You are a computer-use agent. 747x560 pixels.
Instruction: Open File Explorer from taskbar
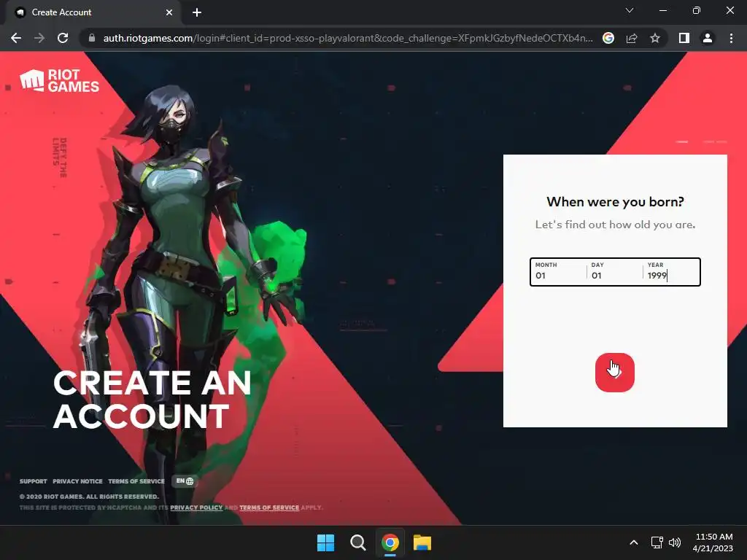click(x=422, y=542)
